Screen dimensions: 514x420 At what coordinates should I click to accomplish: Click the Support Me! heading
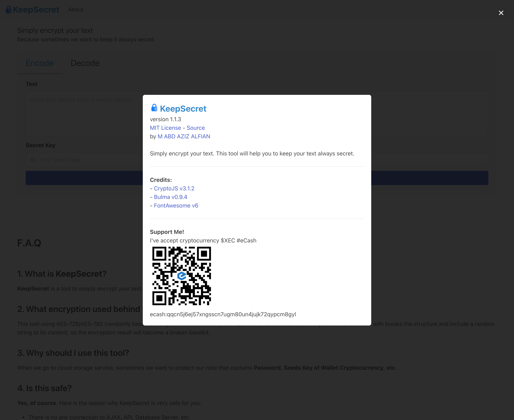click(x=167, y=232)
